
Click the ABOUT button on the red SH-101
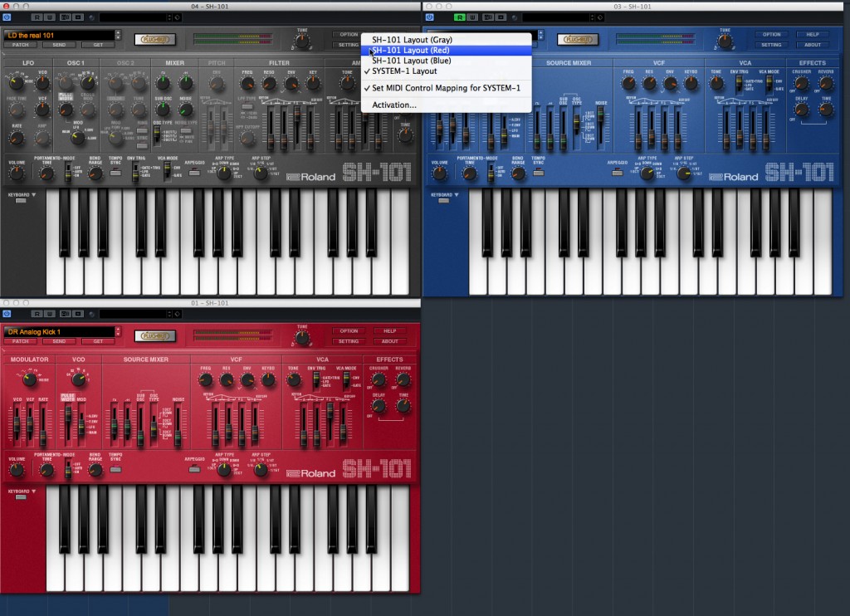point(390,341)
